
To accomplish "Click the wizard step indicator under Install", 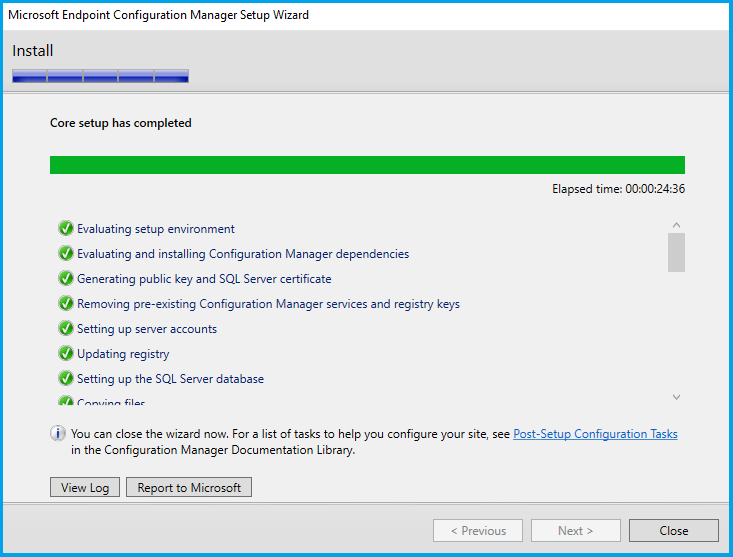I will click(x=100, y=76).
